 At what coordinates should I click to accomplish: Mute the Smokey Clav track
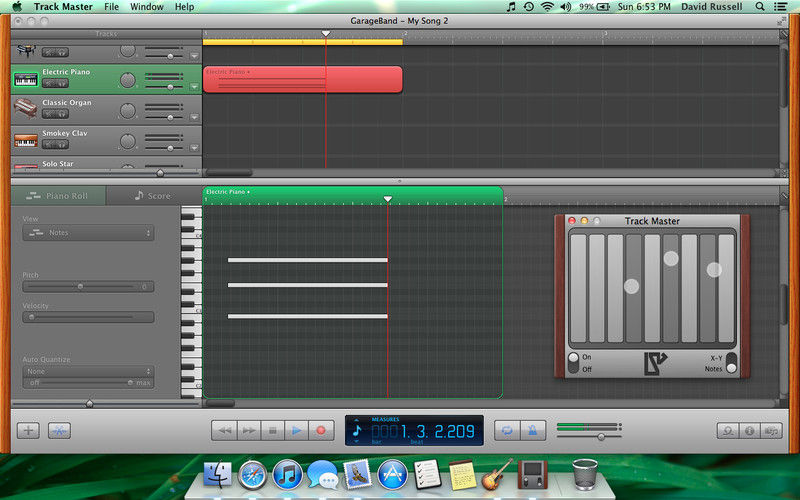click(x=49, y=144)
